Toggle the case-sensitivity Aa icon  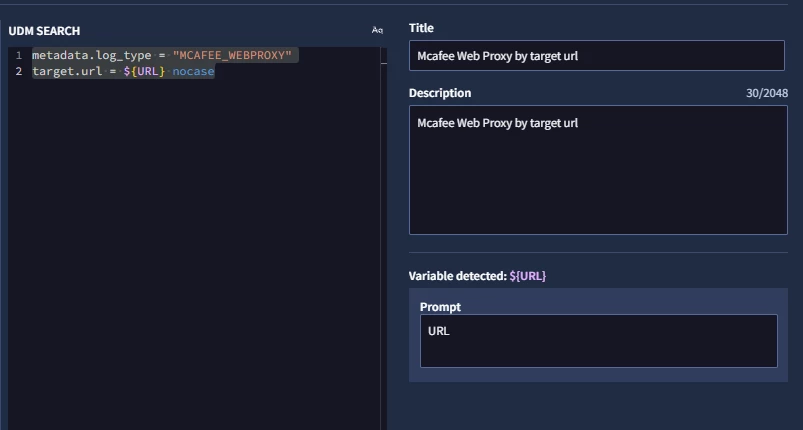coord(377,30)
